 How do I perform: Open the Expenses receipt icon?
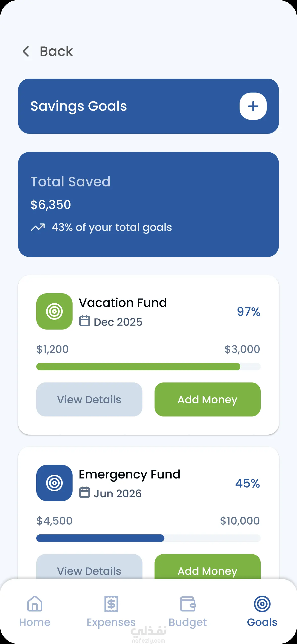[111, 604]
